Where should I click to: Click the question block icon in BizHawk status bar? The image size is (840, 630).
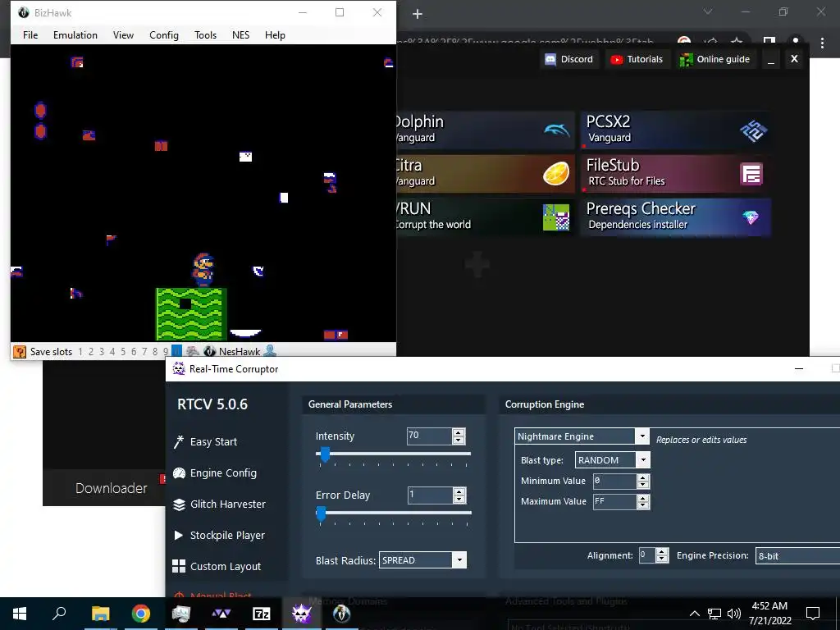tap(20, 351)
